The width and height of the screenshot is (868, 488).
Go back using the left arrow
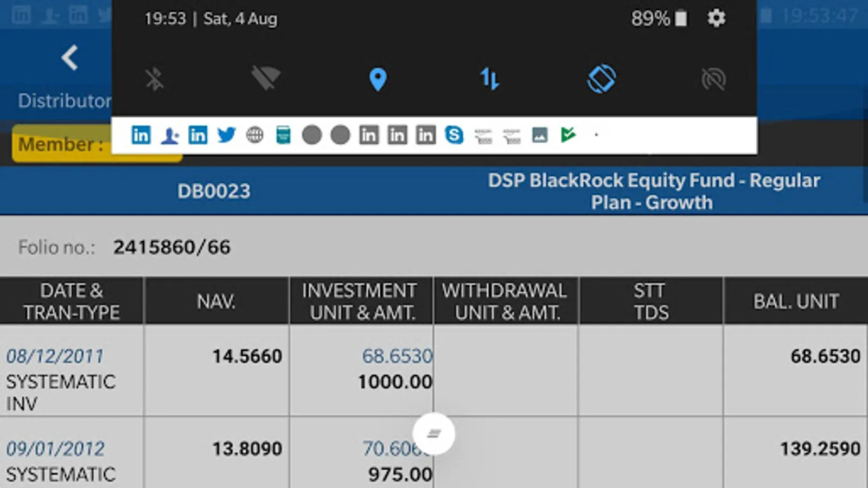click(70, 57)
